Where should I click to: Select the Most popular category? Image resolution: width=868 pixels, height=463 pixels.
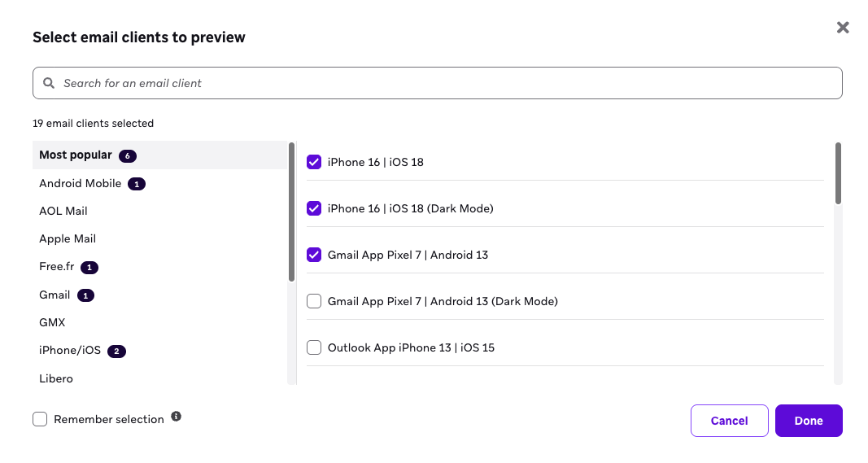click(x=76, y=155)
